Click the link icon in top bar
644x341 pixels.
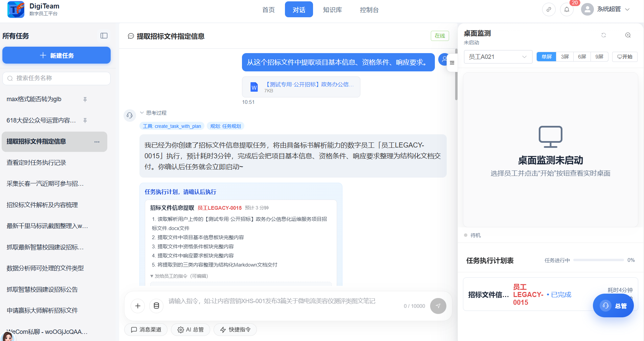point(549,9)
